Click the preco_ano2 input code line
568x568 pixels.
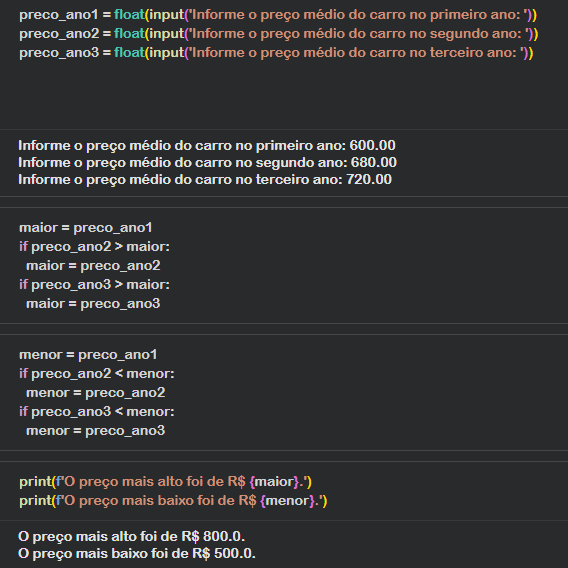coord(279,34)
